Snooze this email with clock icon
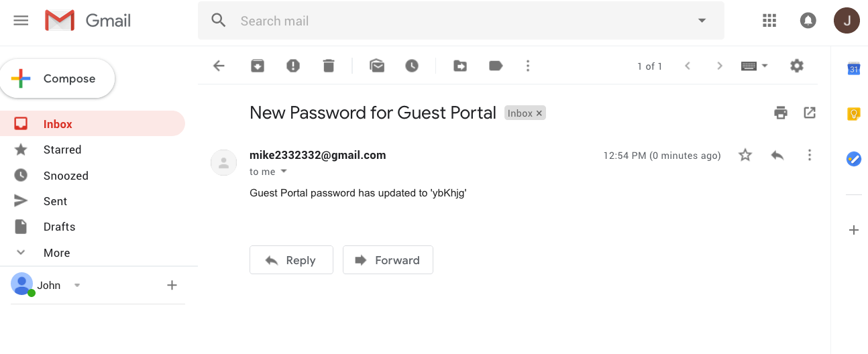Screen dimensions: 868x354 [x=412, y=66]
